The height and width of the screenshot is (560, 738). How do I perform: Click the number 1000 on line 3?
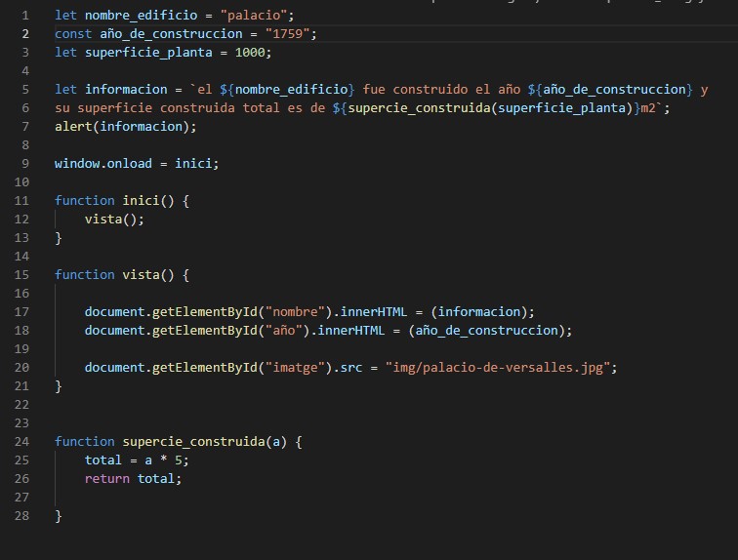tap(252, 53)
